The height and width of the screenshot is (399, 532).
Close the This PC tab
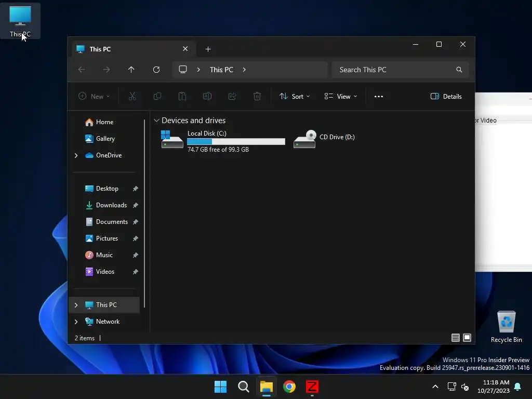coord(185,49)
